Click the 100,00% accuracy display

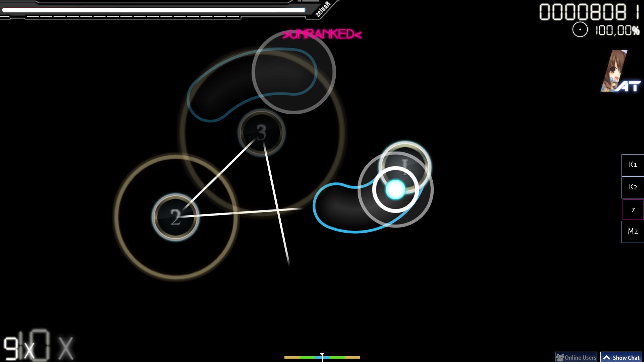[x=617, y=31]
